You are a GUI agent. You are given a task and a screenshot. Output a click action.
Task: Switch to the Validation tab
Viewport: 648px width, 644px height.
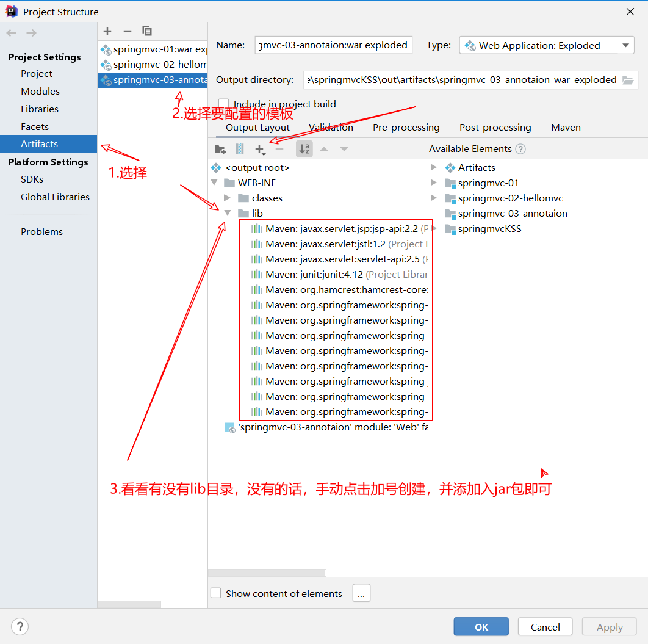(331, 128)
